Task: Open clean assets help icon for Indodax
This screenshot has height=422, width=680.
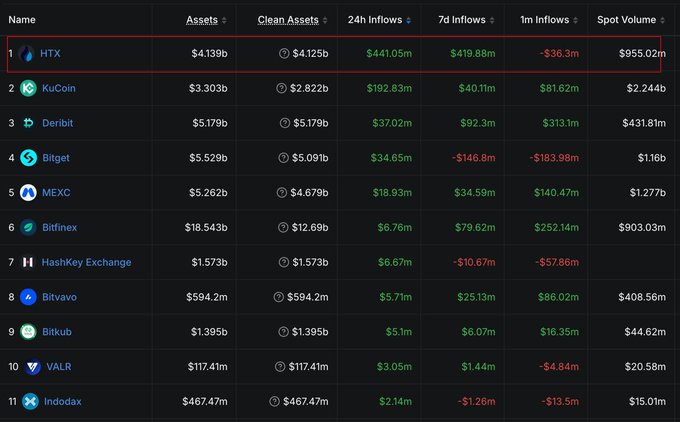Action: pyautogui.click(x=274, y=402)
